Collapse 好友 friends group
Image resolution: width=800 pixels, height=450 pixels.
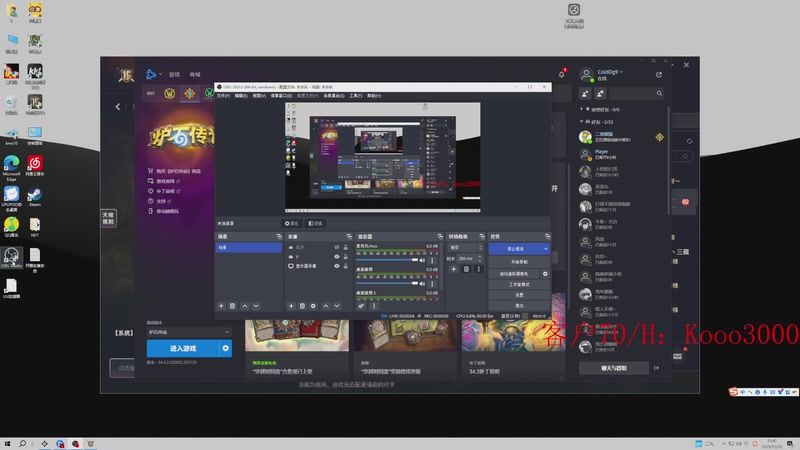point(581,122)
